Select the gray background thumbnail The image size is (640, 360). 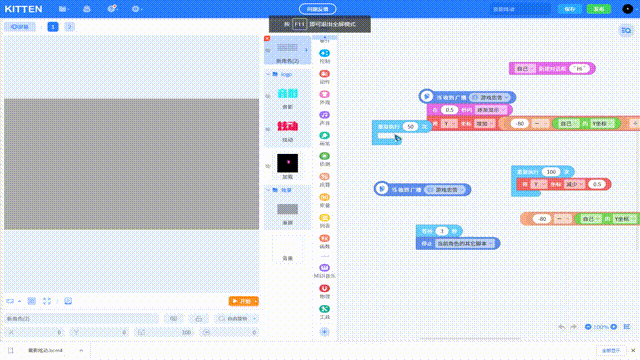tap(287, 209)
